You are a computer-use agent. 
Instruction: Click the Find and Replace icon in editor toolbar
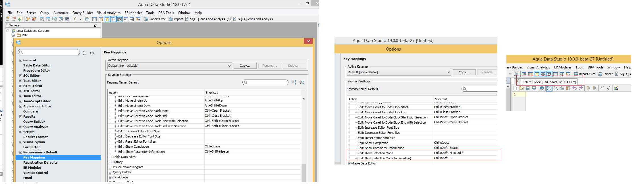click(595, 88)
